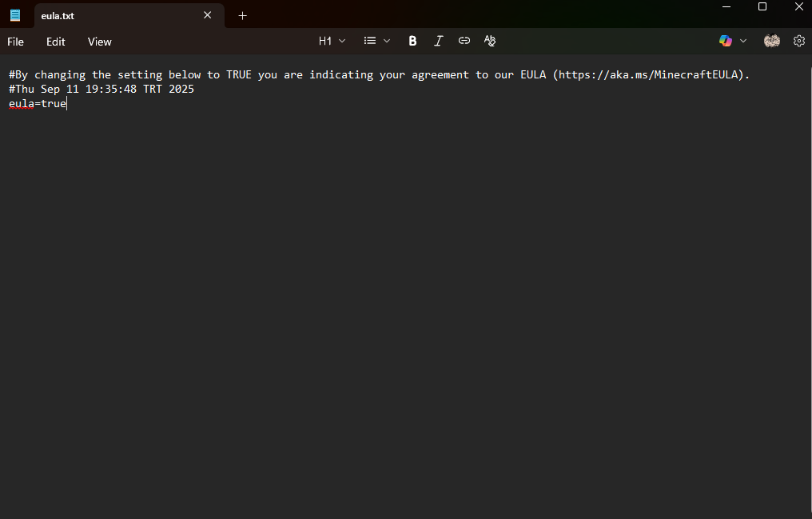This screenshot has height=519, width=812.
Task: Click the '#Thu Sep 11 19:35:48 TRT 2025' line
Action: 101,89
